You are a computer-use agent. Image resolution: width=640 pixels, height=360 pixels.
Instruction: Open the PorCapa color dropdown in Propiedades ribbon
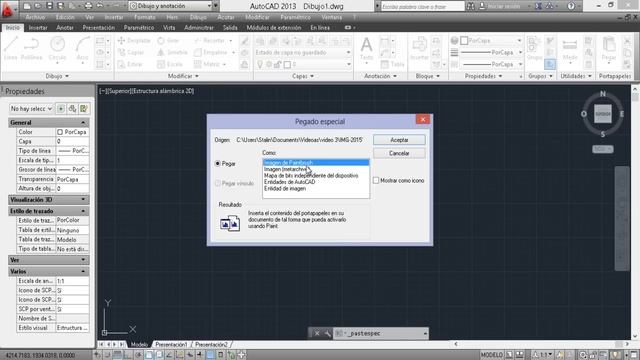(490, 40)
